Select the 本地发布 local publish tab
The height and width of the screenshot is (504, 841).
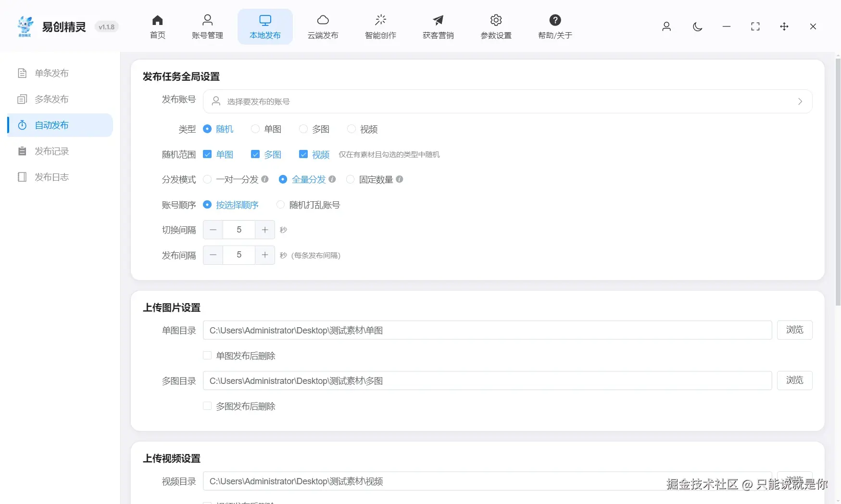tap(265, 26)
